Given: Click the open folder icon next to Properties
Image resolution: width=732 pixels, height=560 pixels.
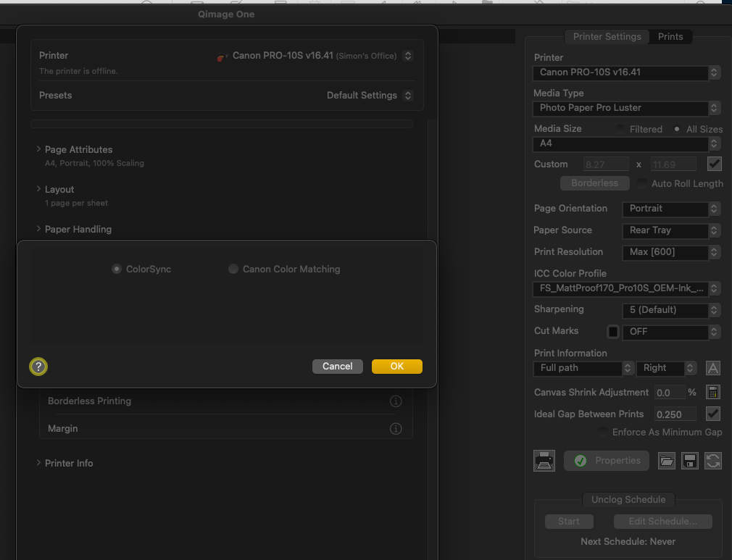Looking at the screenshot, I should pos(667,461).
